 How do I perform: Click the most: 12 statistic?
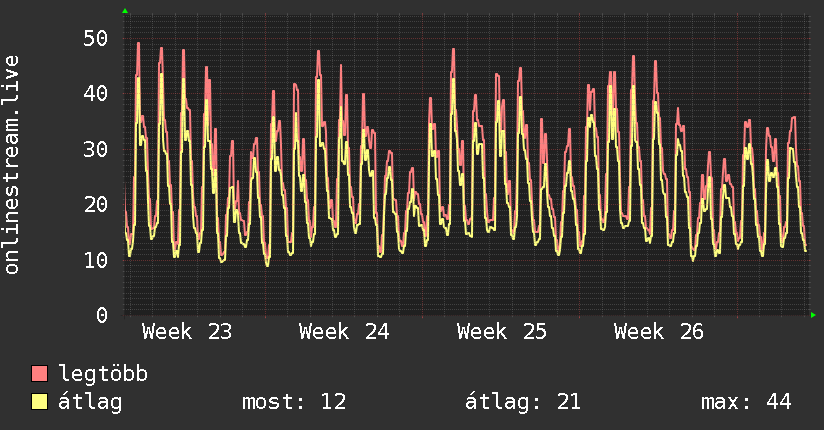point(294,402)
